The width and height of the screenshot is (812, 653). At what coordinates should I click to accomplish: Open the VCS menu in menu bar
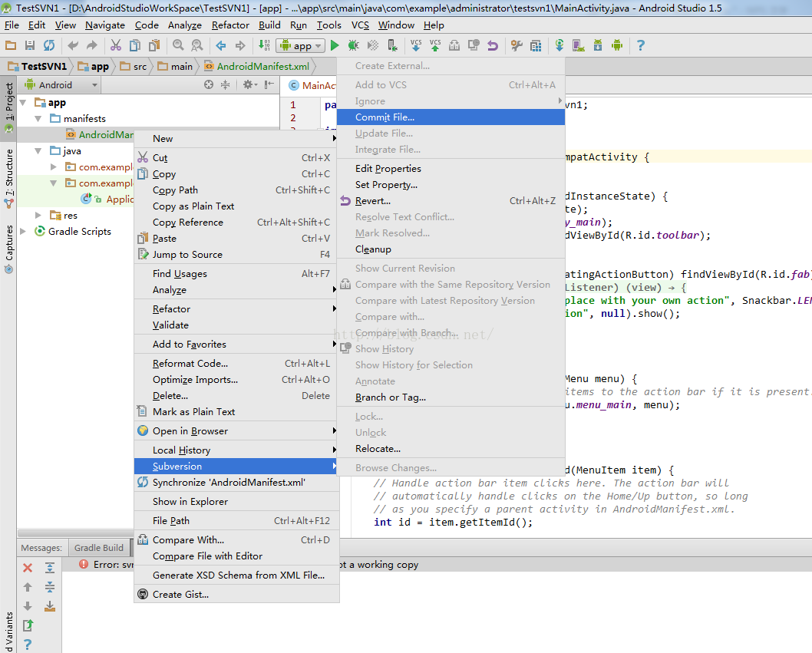tap(360, 25)
